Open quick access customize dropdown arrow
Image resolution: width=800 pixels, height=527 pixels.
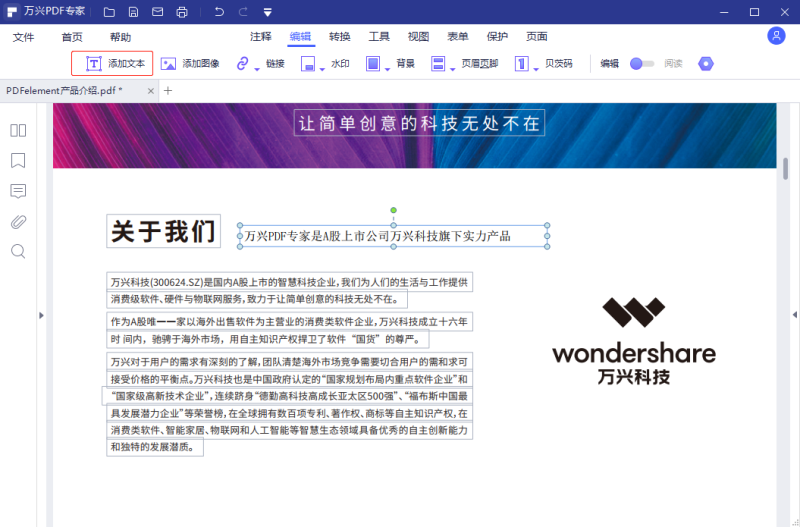pyautogui.click(x=267, y=12)
